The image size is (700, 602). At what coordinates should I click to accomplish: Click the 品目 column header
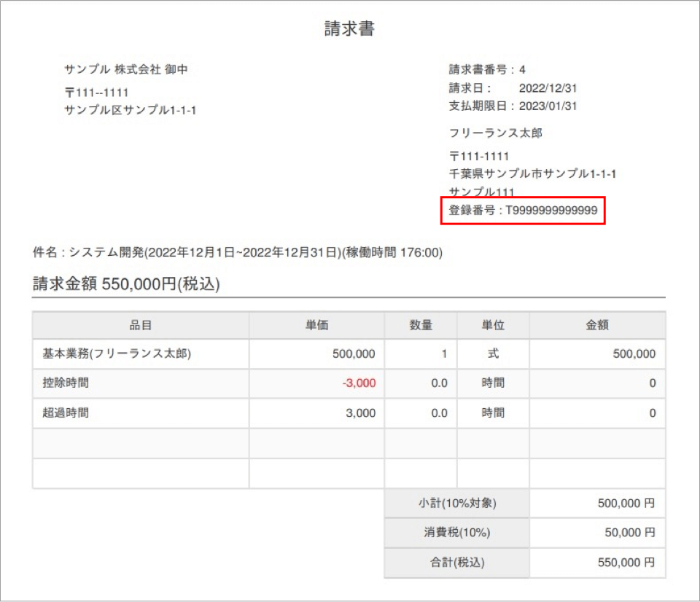pyautogui.click(x=141, y=325)
